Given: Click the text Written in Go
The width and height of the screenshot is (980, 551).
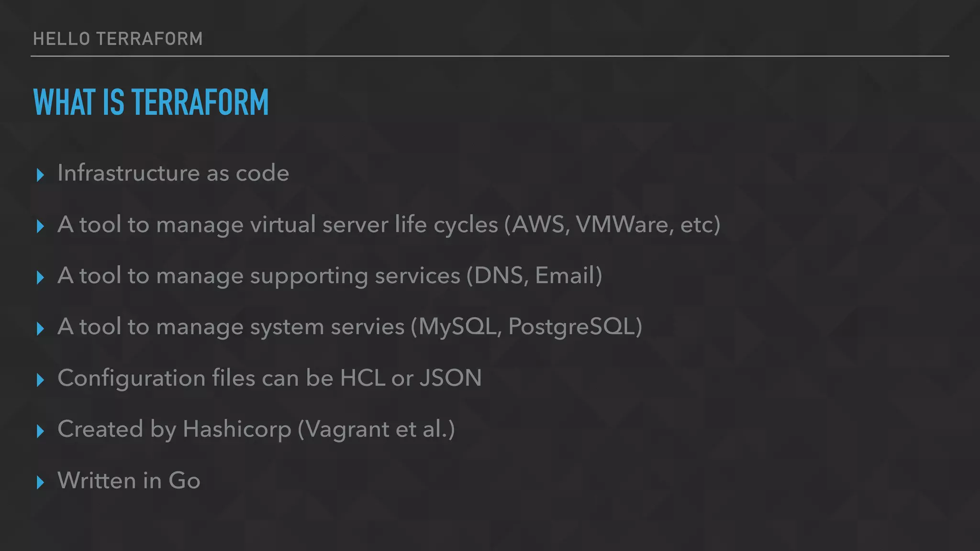Looking at the screenshot, I should (129, 480).
